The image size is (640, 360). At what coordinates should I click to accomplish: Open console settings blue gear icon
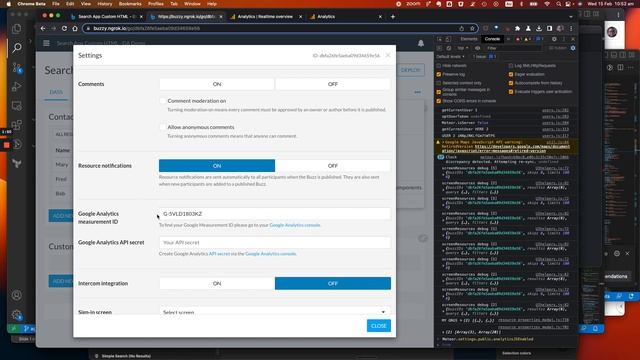click(x=573, y=48)
